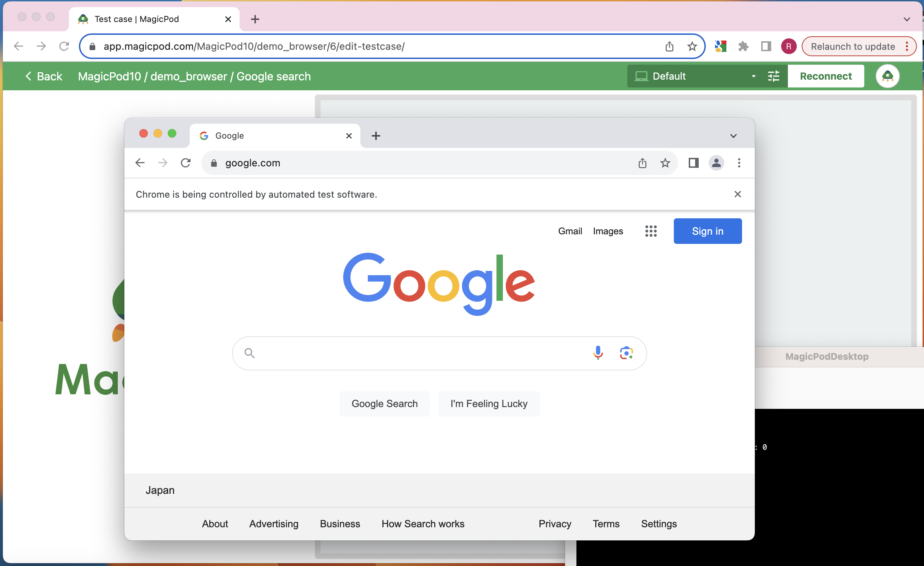Start voice search with the microphone icon
Image resolution: width=924 pixels, height=566 pixels.
tap(598, 353)
